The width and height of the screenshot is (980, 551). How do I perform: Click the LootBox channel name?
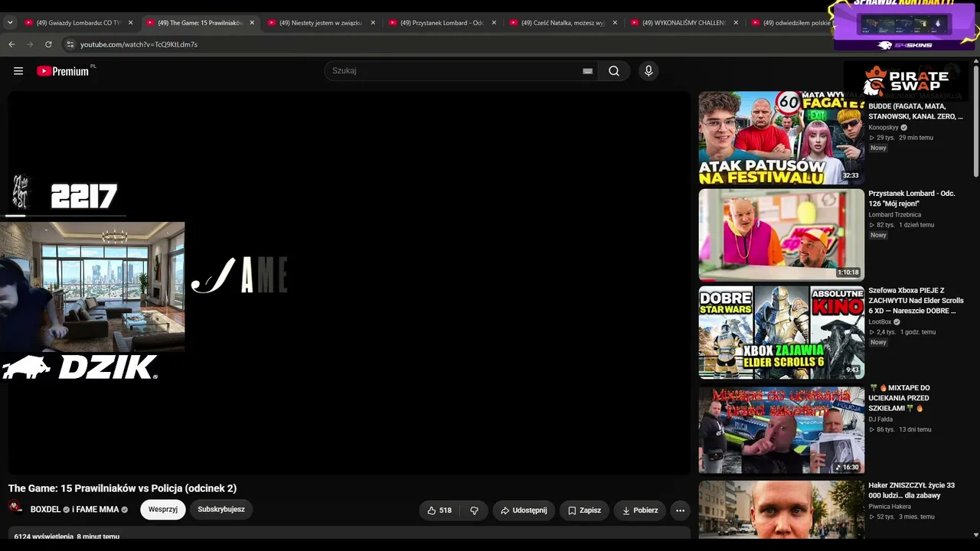[880, 322]
